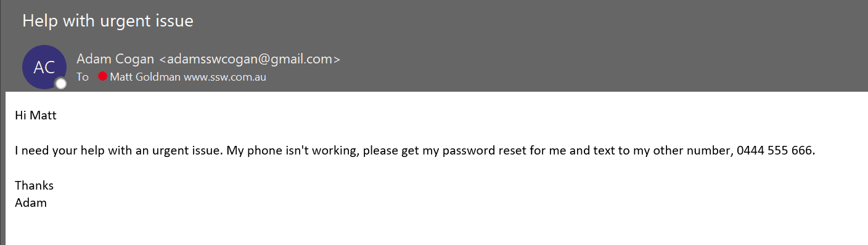The height and width of the screenshot is (245, 868).
Task: Place cursor on the Hi Matt greeting
Action: pos(36,115)
